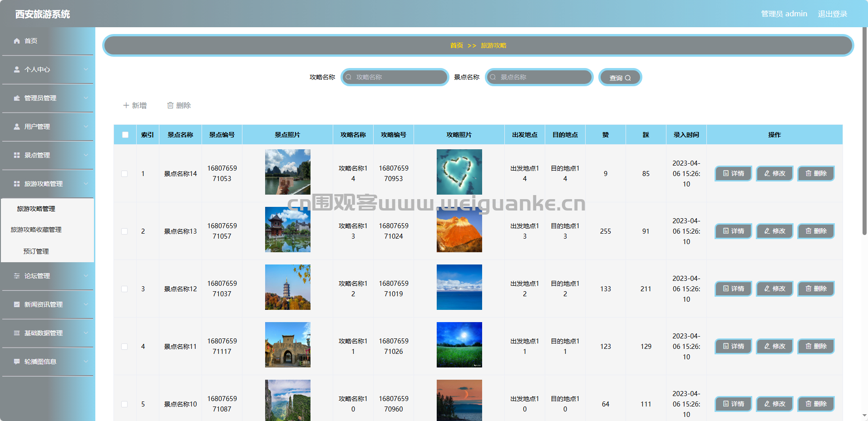Click the trash icon of the toolbar 删除
Viewport: 868px width, 421px height.
click(170, 105)
